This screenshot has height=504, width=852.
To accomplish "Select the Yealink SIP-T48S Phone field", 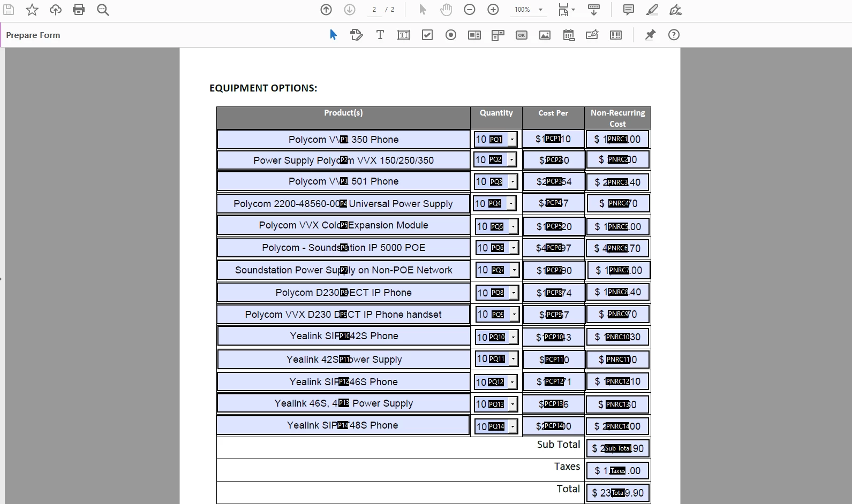I will (x=343, y=425).
